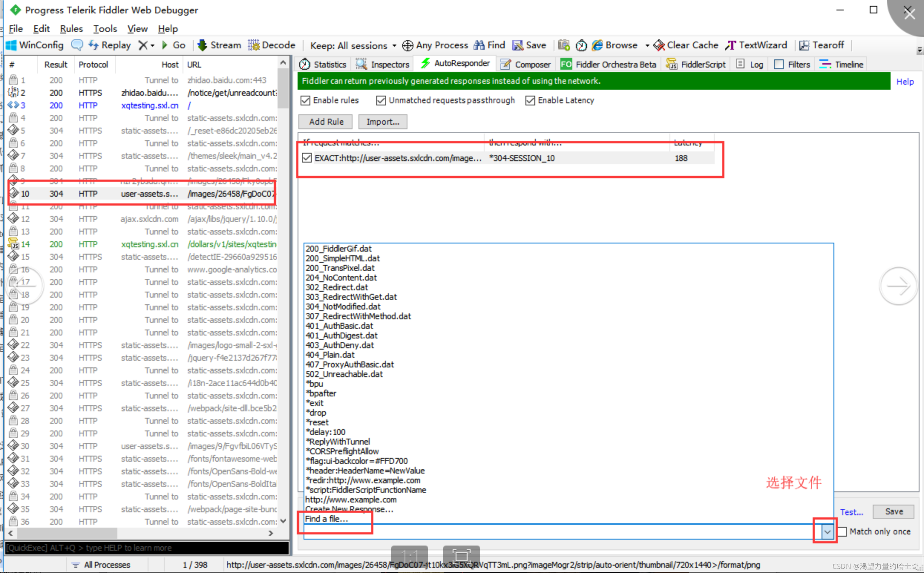Enable the EXACT rule checkbox
This screenshot has height=573, width=924.
click(308, 158)
